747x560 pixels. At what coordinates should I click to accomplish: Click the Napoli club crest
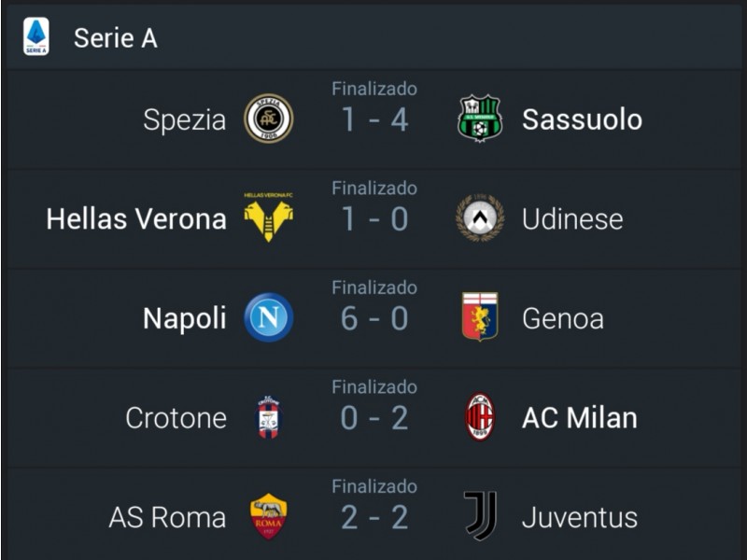(269, 317)
